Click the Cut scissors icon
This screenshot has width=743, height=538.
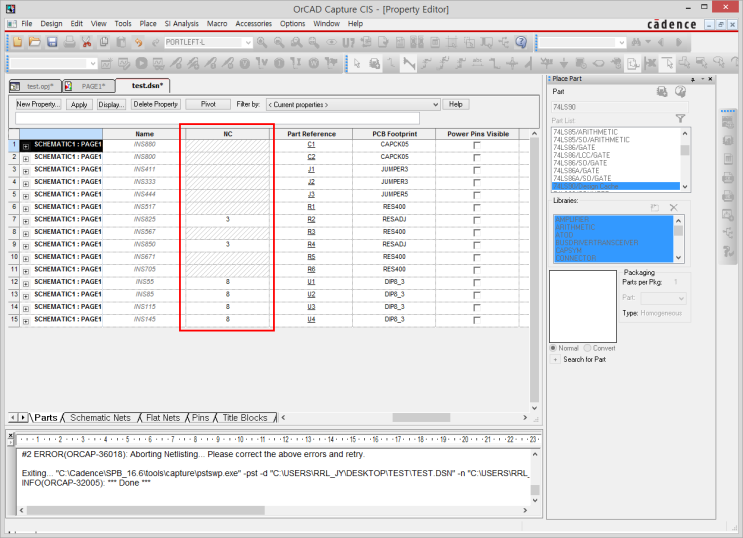86,42
